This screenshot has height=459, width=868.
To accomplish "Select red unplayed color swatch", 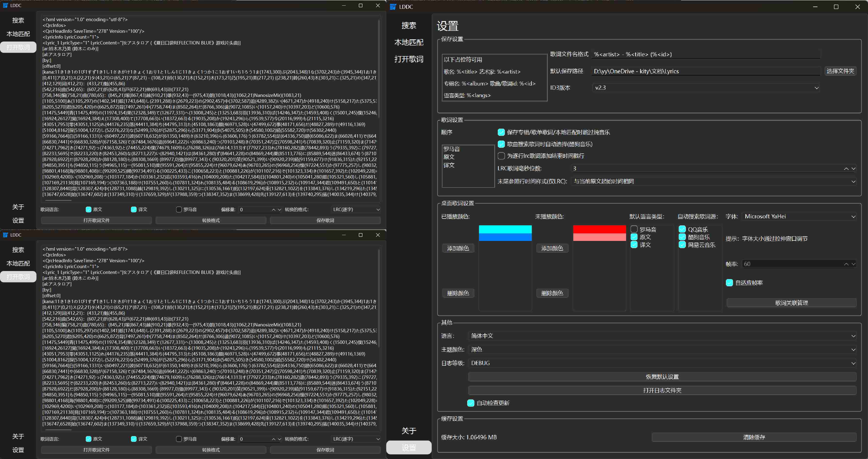I will click(599, 229).
